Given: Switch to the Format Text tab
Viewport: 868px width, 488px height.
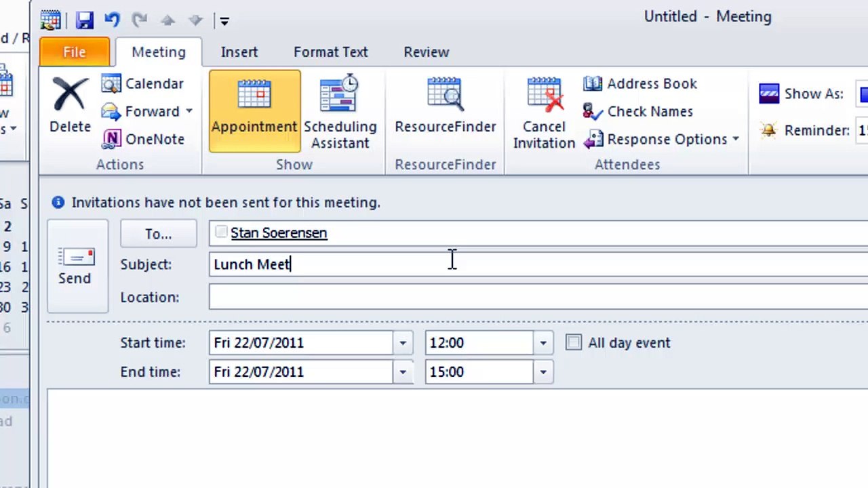Looking at the screenshot, I should point(331,52).
